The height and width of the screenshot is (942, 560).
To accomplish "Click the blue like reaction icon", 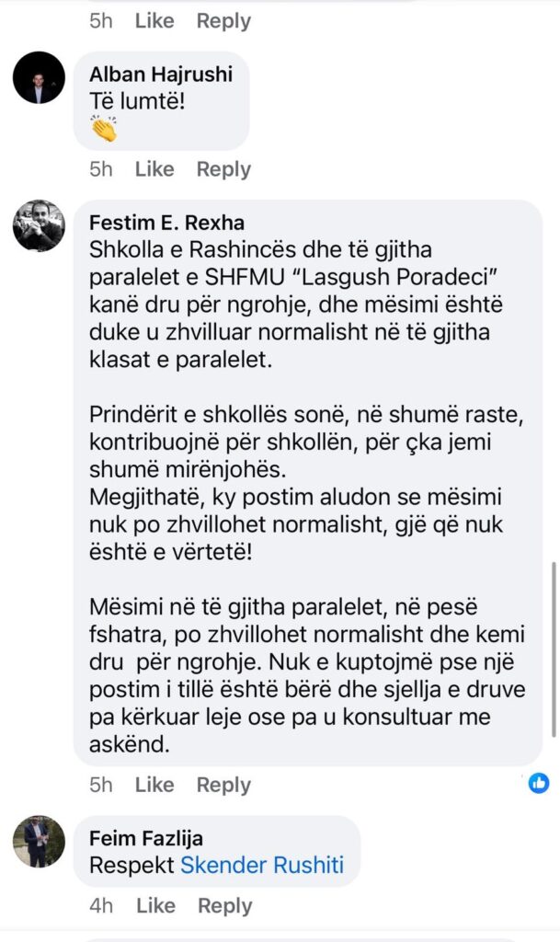I will point(539,783).
